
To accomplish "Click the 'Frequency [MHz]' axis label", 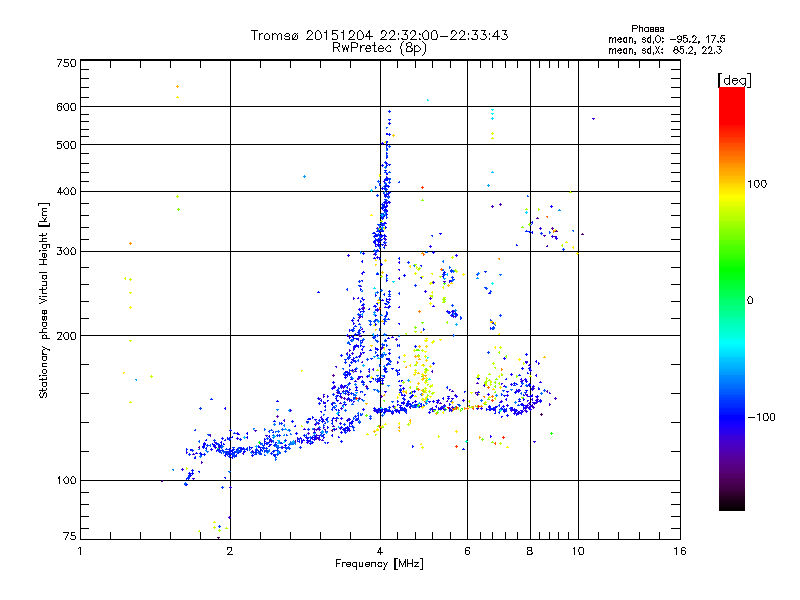I will [379, 564].
